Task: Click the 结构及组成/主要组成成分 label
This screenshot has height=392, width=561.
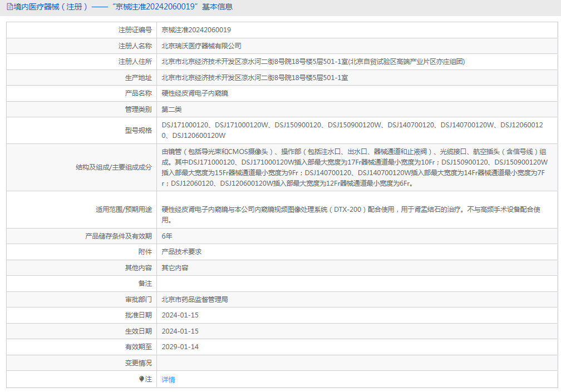Action: tap(114, 167)
